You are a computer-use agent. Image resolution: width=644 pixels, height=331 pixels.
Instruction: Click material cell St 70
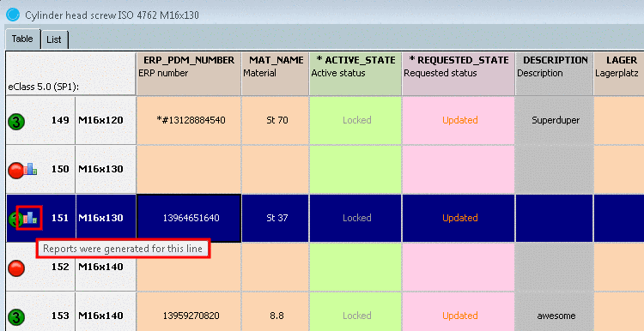[x=275, y=120]
